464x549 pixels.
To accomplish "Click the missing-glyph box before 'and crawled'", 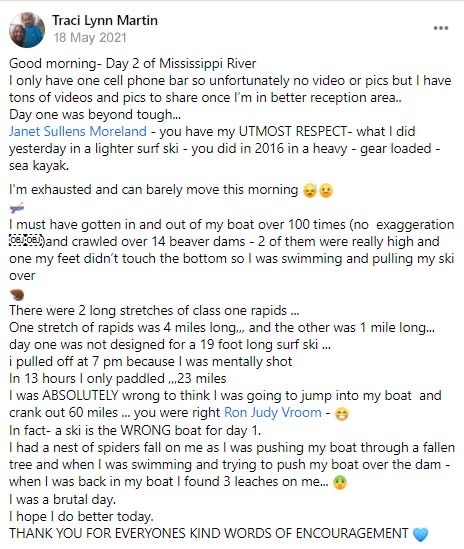I will pyautogui.click(x=26, y=241).
